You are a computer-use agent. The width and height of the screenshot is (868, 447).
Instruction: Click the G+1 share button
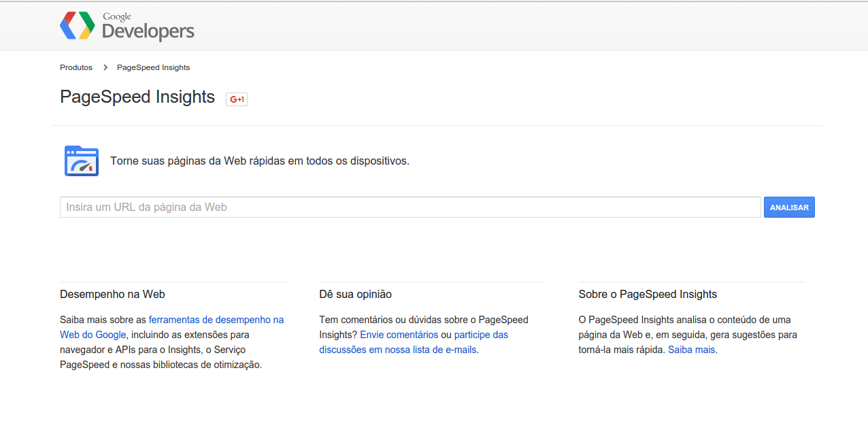237,99
